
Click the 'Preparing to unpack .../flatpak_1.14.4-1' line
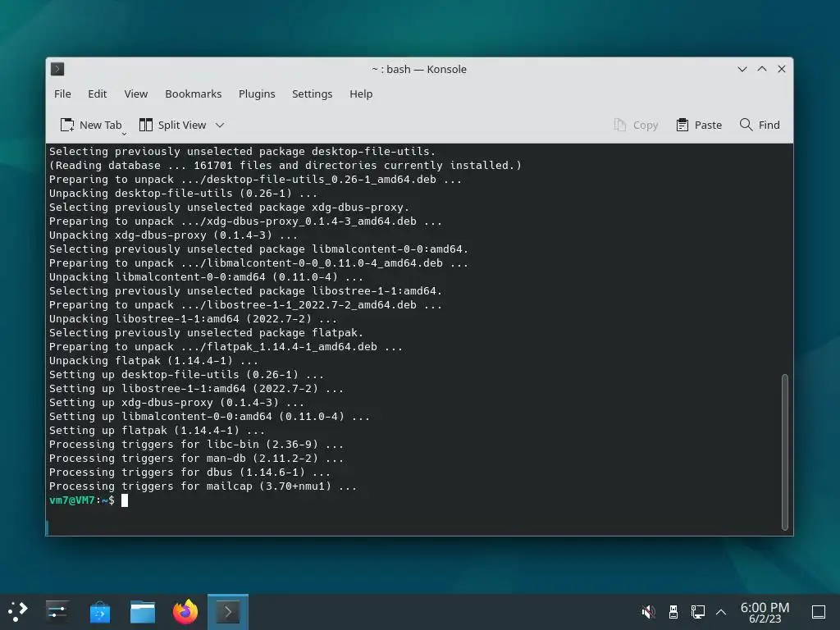(226, 347)
